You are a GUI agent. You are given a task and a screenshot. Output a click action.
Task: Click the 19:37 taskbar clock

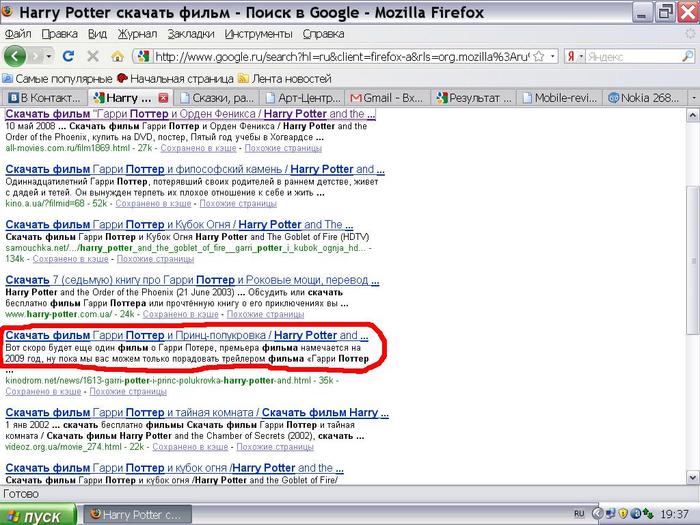click(x=674, y=514)
